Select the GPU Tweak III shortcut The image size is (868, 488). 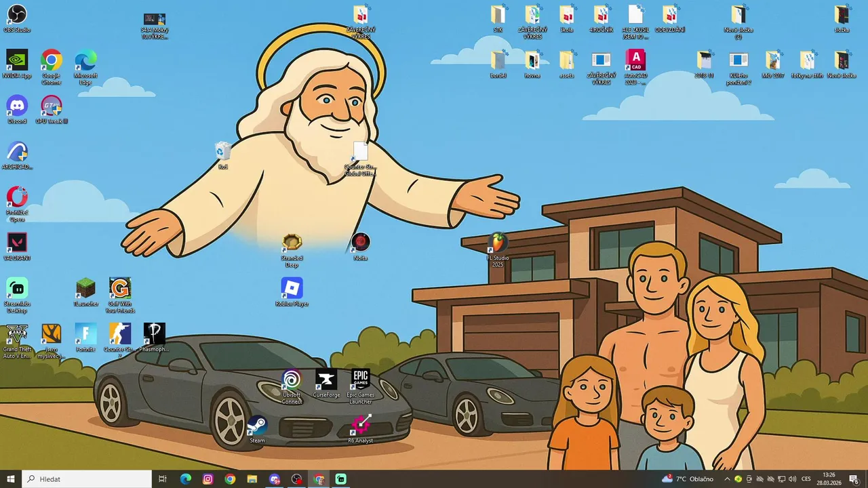[52, 110]
